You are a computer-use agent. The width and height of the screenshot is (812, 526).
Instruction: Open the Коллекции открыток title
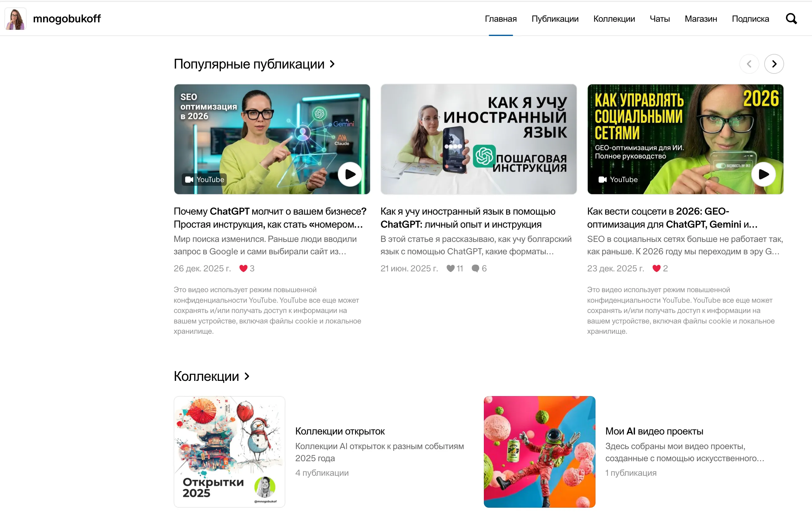pyautogui.click(x=340, y=431)
